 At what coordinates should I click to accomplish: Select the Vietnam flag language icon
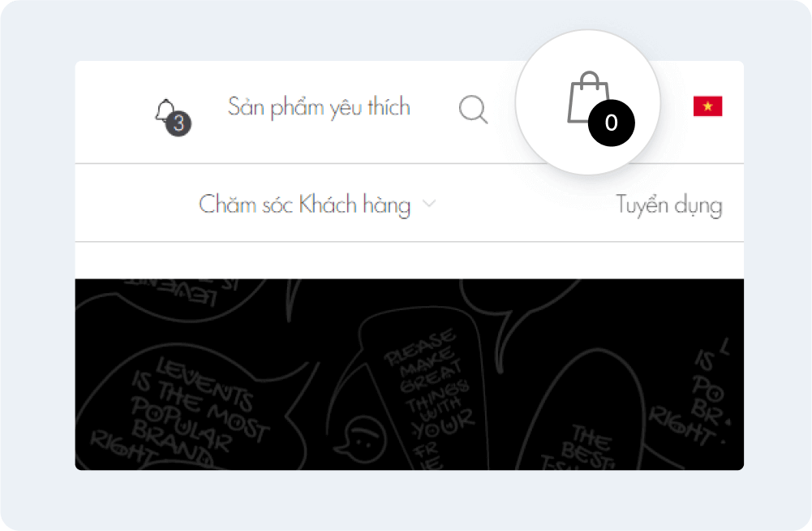coord(707,106)
